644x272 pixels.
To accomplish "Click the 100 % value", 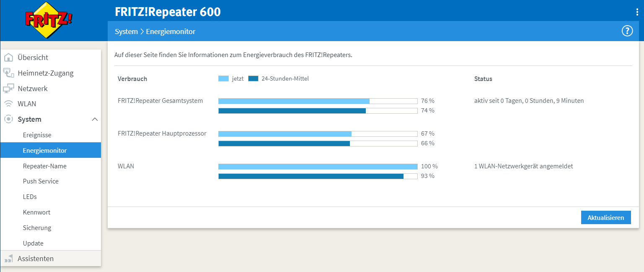I will pyautogui.click(x=429, y=166).
